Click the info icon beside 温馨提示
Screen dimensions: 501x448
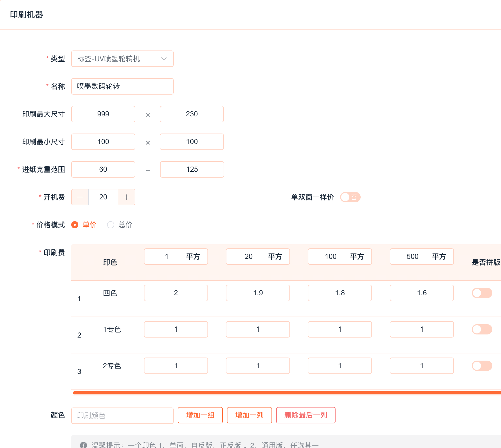coord(83,445)
